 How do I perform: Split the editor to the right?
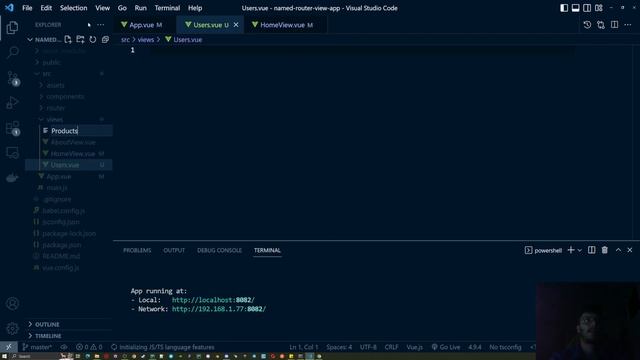tap(614, 25)
